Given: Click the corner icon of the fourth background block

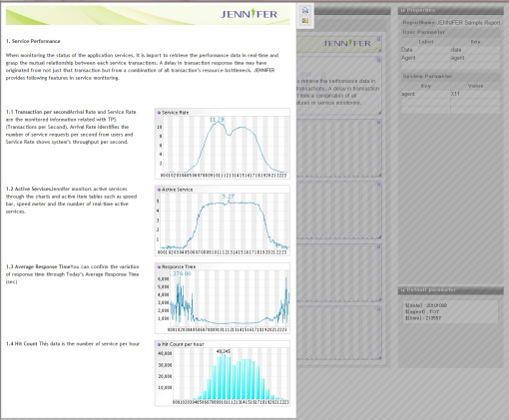Looking at the screenshot, I should pos(378,185).
